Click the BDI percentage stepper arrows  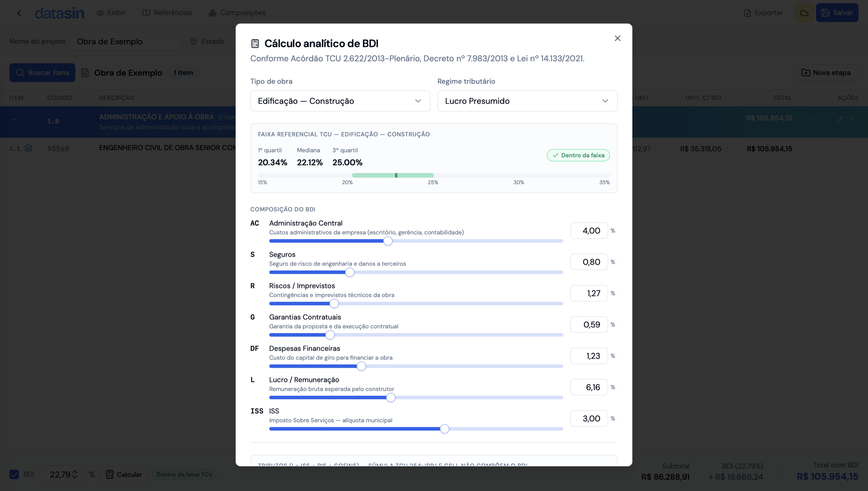[75, 475]
